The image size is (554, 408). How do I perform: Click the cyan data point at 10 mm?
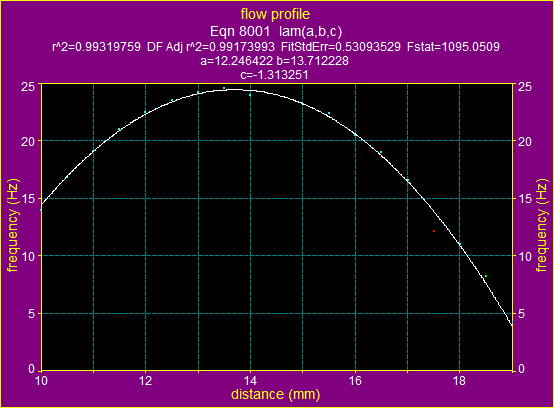click(41, 210)
